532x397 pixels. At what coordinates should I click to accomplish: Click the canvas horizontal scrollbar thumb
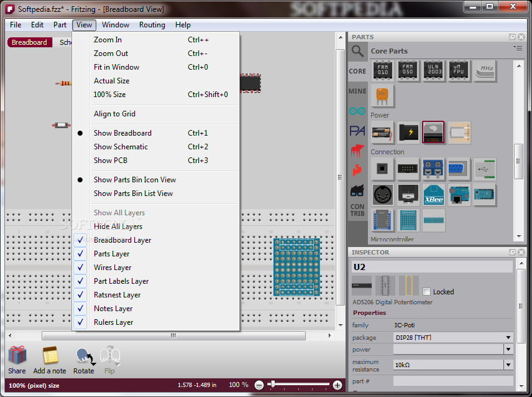pos(173,335)
